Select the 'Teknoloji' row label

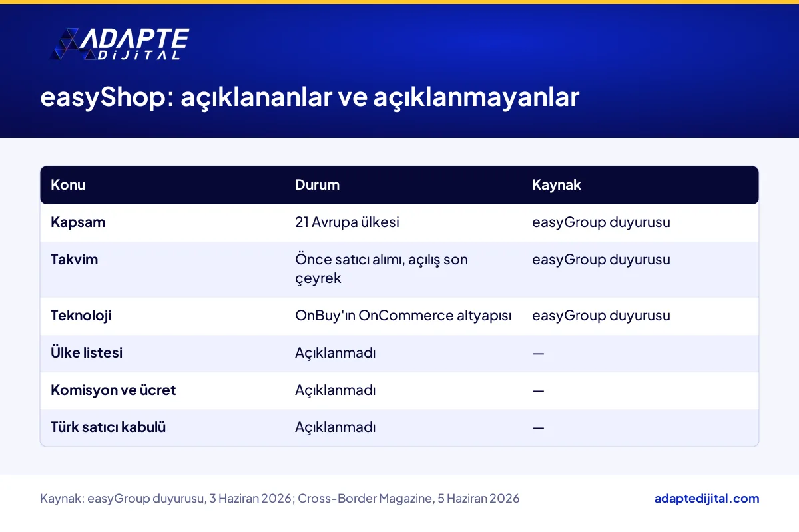81,316
